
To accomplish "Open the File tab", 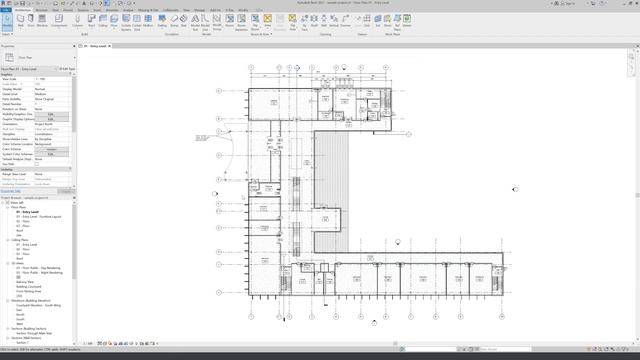I will coord(6,10).
